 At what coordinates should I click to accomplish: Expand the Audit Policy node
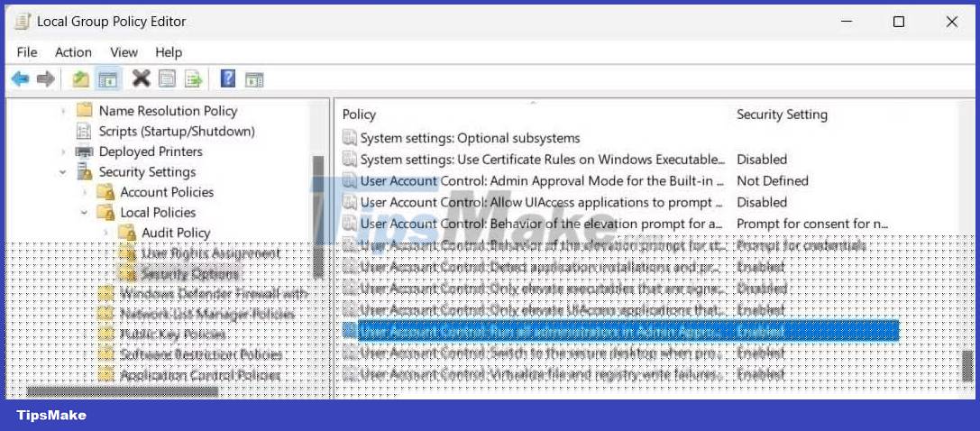click(106, 233)
